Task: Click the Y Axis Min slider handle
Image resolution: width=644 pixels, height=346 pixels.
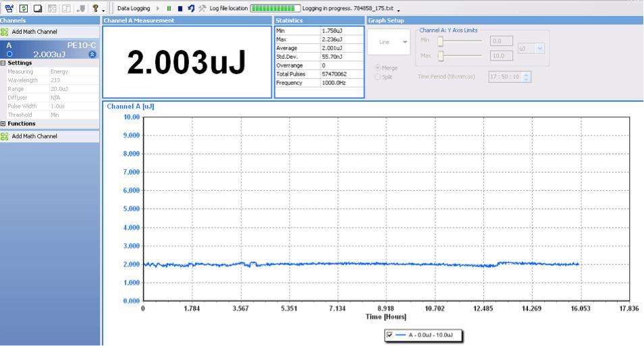Action: [x=440, y=41]
